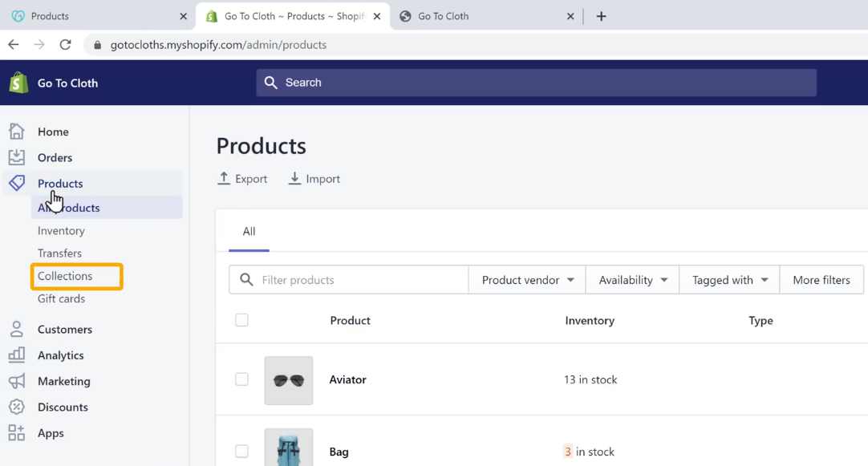This screenshot has height=466, width=868.
Task: Click the Shopify logo in header
Action: pos(18,83)
